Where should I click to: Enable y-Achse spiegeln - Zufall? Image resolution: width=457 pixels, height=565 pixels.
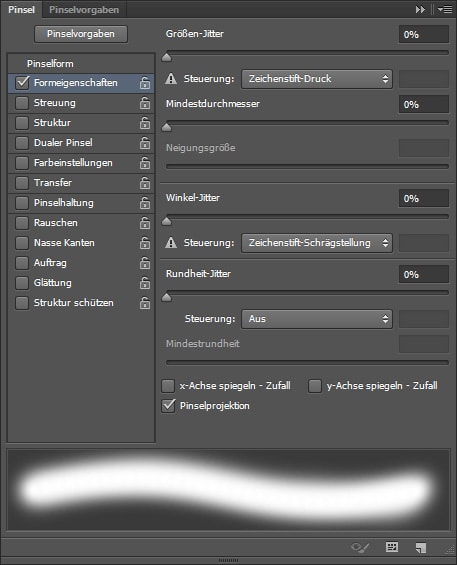[315, 386]
